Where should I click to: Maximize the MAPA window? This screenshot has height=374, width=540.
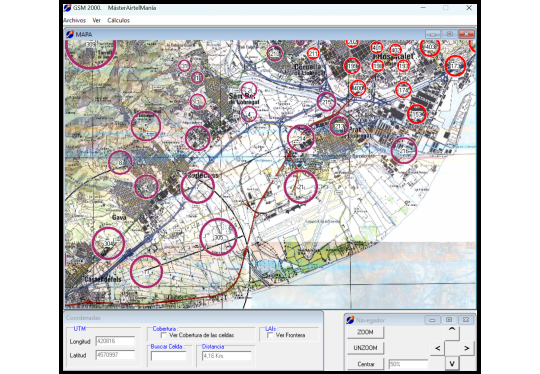click(x=449, y=34)
